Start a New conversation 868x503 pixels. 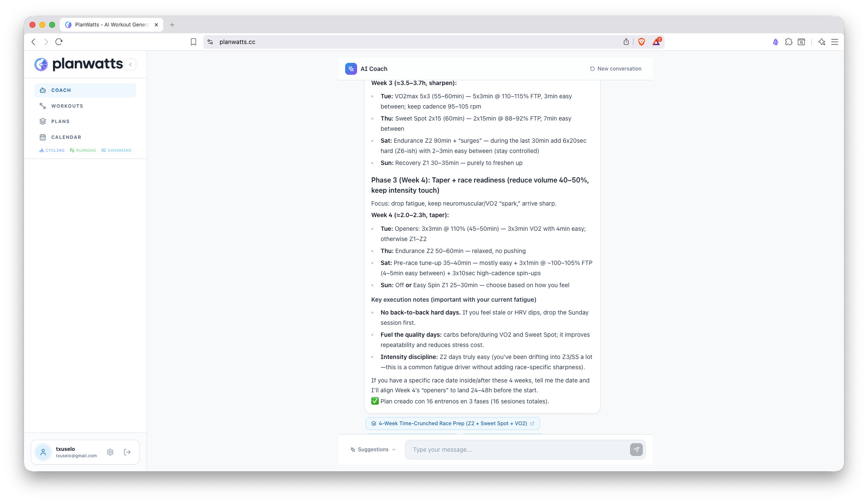click(616, 69)
